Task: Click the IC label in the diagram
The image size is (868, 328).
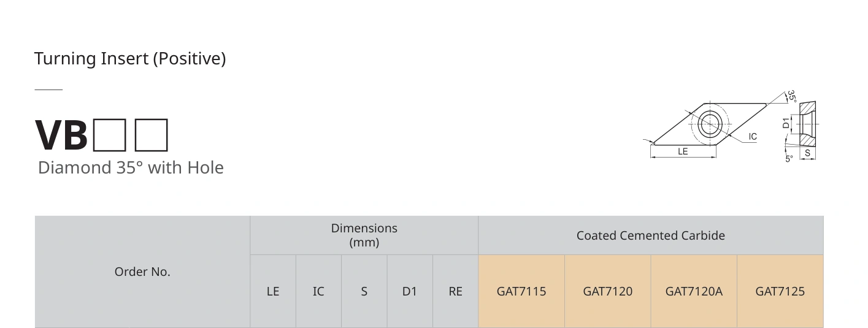Action: [x=753, y=137]
